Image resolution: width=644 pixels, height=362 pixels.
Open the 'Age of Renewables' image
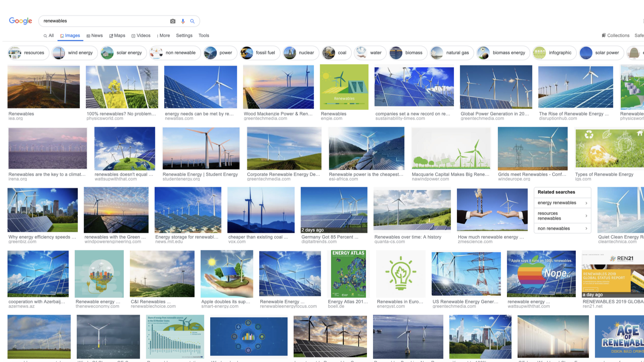619,337
